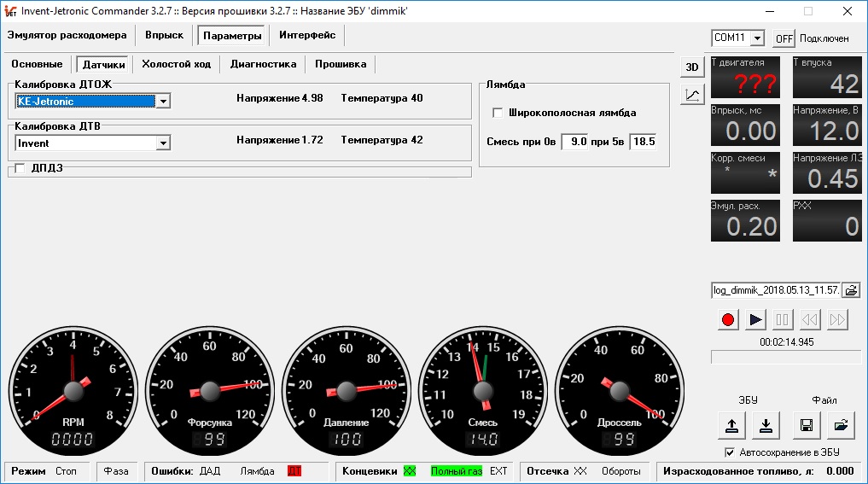Screen dimensions: 868x484
Task: Open settings file folder icon
Action: pyautogui.click(x=841, y=425)
